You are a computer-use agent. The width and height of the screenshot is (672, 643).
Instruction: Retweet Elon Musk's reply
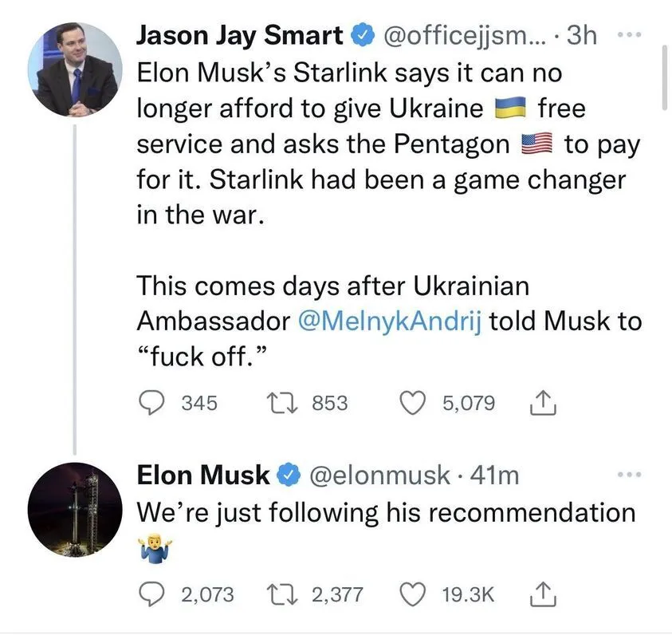285,594
